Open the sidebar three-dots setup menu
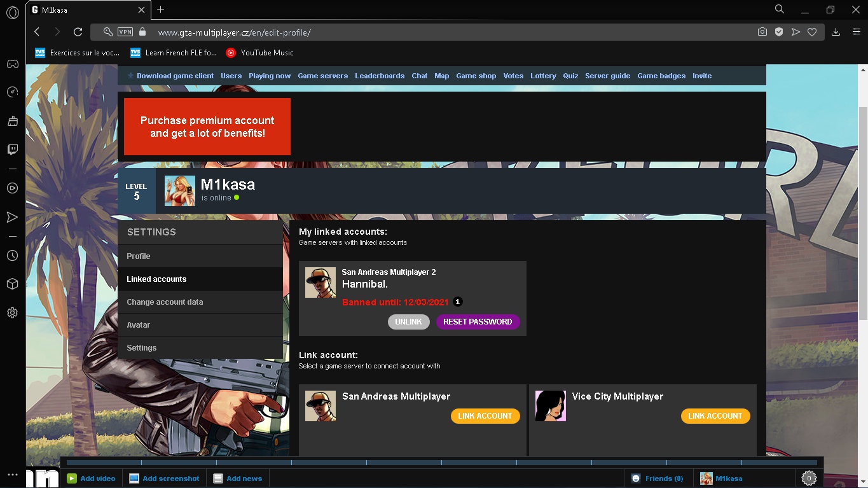The image size is (868, 488). 13,475
